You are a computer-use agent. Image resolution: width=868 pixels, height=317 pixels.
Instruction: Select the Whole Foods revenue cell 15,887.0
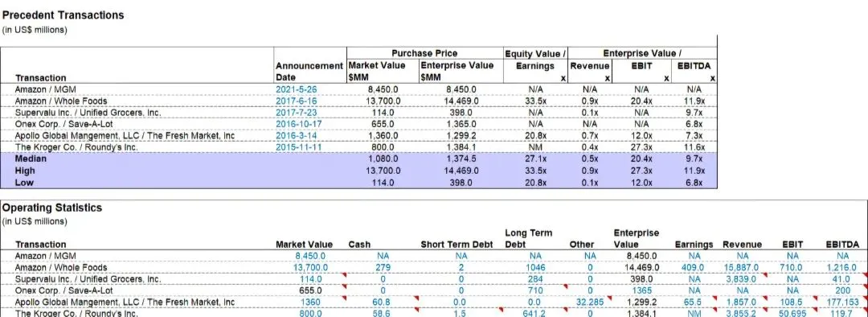point(743,267)
